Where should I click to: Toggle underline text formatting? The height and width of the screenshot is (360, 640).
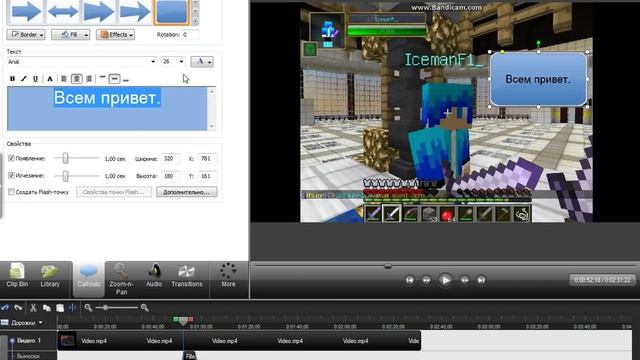[x=35, y=79]
